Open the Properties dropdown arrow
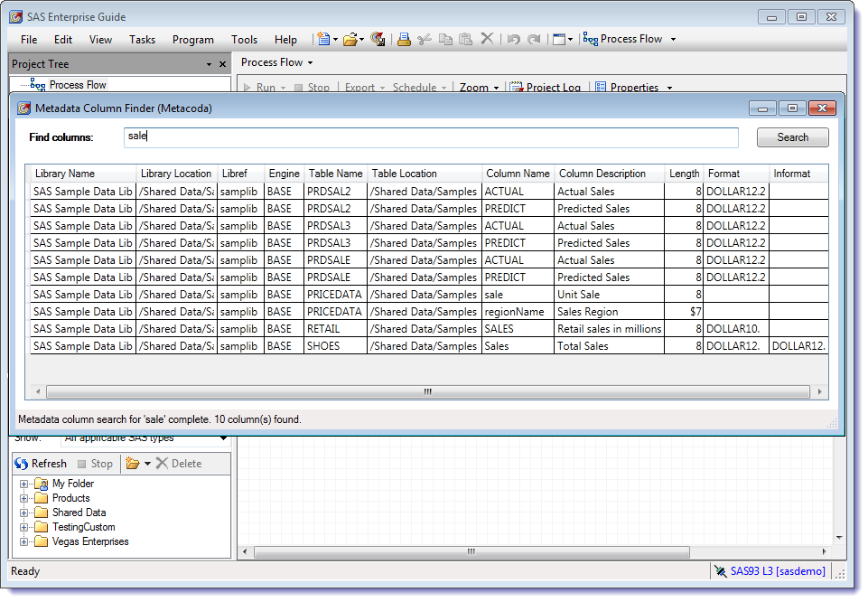The image size is (868, 602). pos(669,88)
